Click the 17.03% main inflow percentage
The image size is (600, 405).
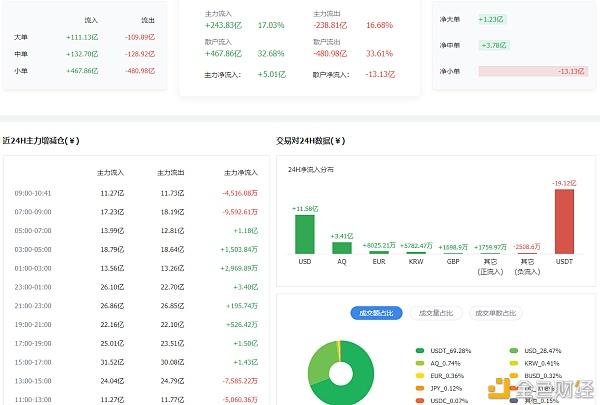click(271, 25)
